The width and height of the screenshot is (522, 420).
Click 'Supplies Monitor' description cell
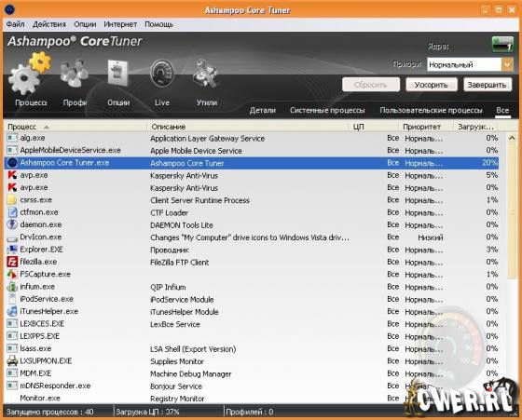[x=177, y=361]
